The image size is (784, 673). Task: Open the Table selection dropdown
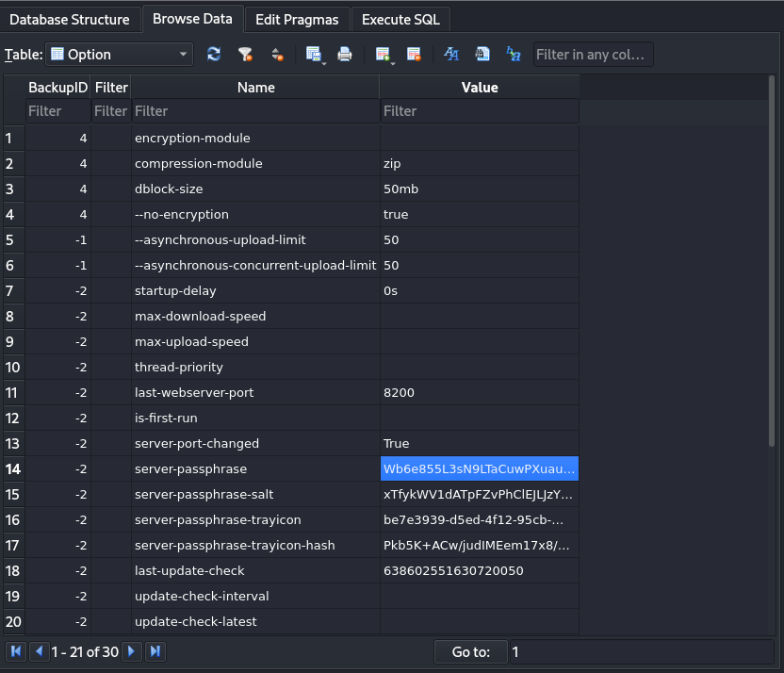120,55
